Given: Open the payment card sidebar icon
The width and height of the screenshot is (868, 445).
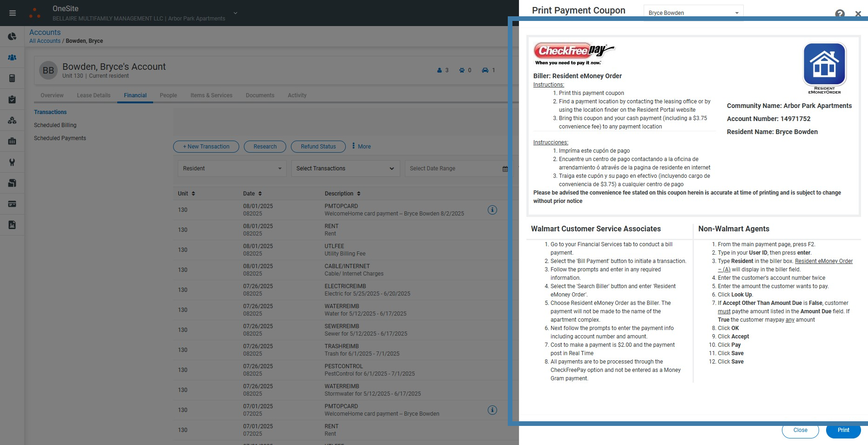Looking at the screenshot, I should tap(12, 204).
